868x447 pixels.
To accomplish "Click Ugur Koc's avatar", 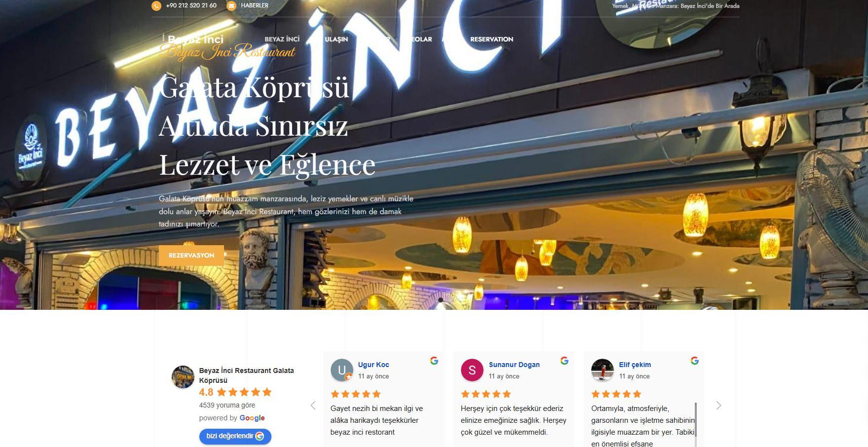I will click(341, 370).
